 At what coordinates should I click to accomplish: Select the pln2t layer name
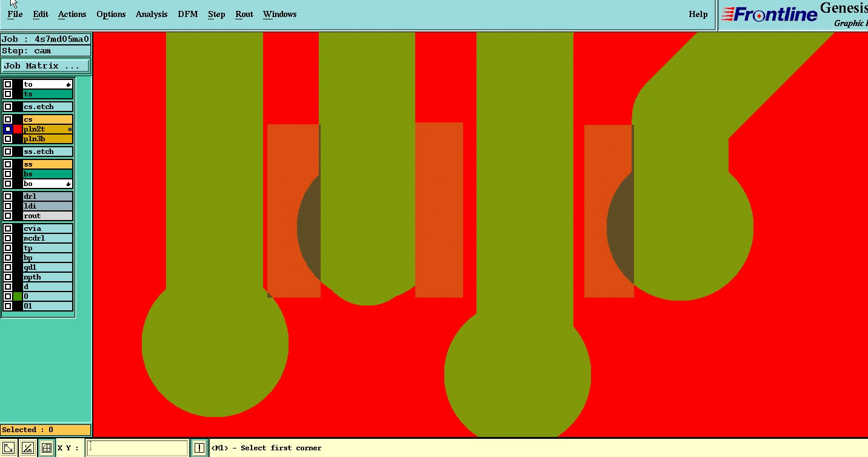point(47,129)
